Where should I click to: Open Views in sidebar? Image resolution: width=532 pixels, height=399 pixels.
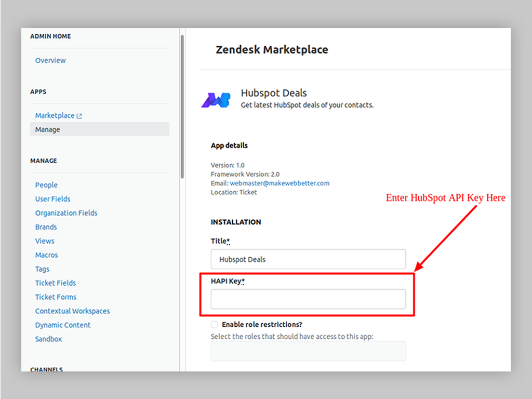[45, 241]
